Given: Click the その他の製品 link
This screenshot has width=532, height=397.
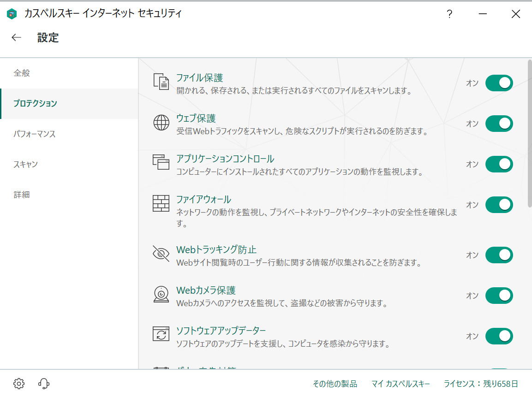Looking at the screenshot, I should [335, 384].
